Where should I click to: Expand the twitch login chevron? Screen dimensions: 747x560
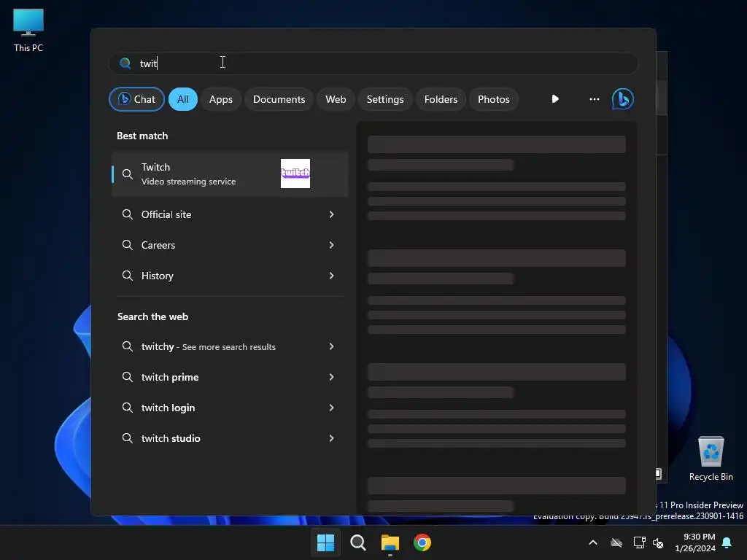point(332,408)
